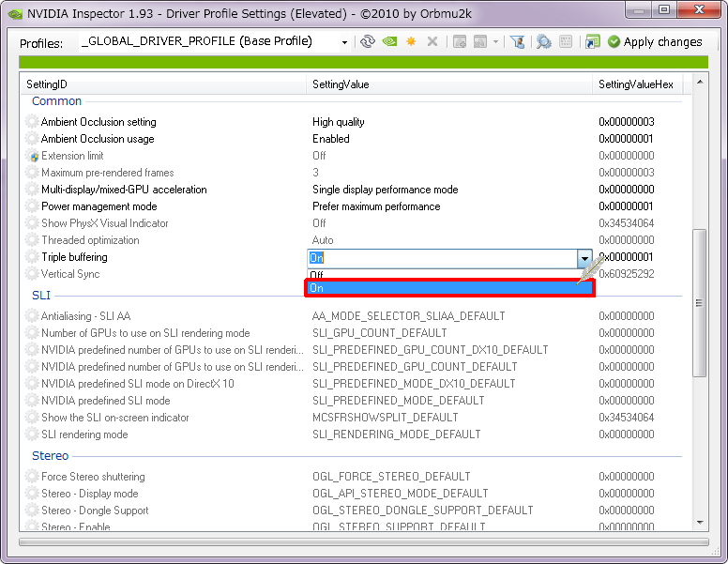Select the Ambient Occlusion setting row
Screen dimensions: 728x564
(356, 122)
